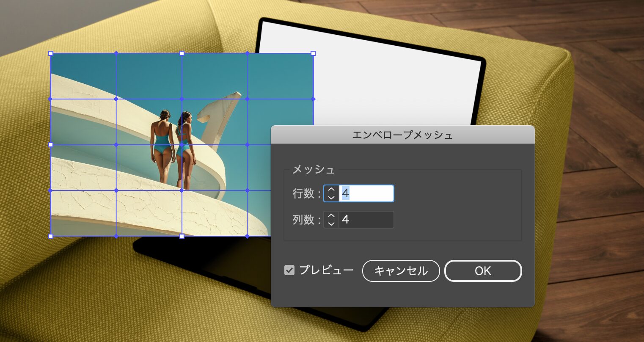Select the top-left corner bounding box handle
The width and height of the screenshot is (644, 342).
[51, 53]
